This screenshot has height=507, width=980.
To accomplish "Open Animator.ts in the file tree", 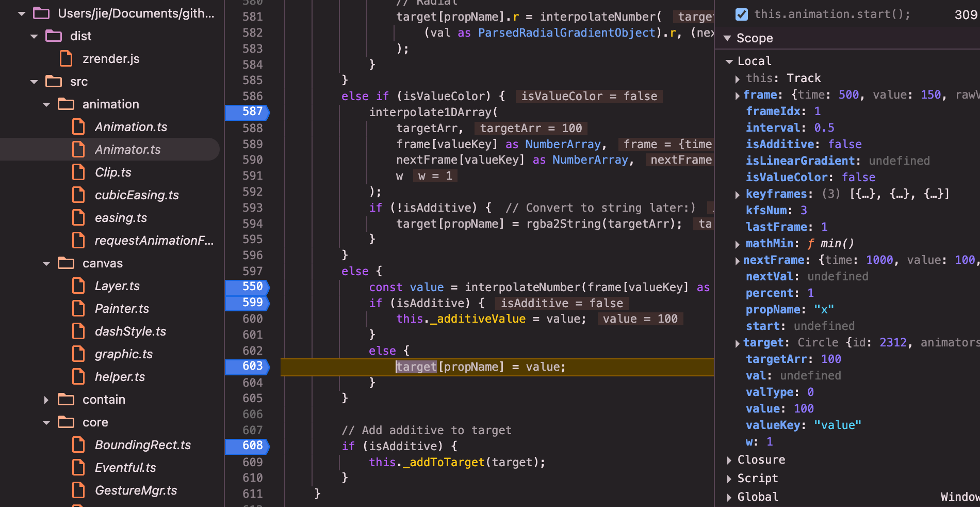I will (127, 150).
